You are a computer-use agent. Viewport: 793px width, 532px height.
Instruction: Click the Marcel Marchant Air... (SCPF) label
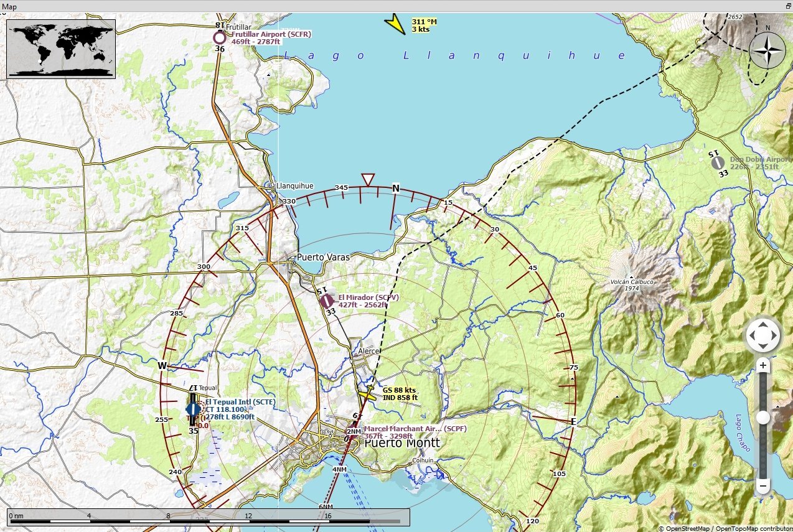click(x=415, y=429)
